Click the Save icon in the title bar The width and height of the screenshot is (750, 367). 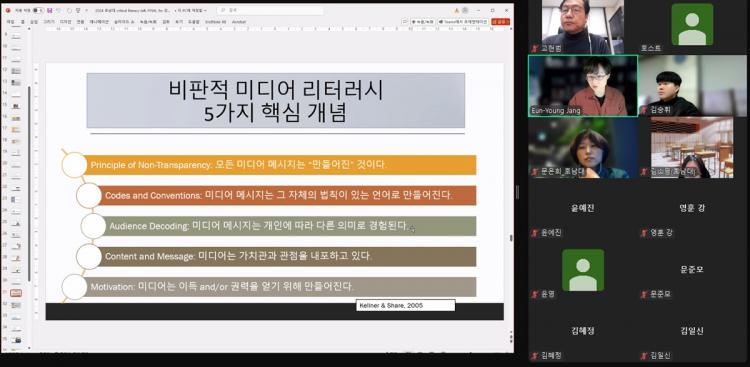tap(49, 11)
